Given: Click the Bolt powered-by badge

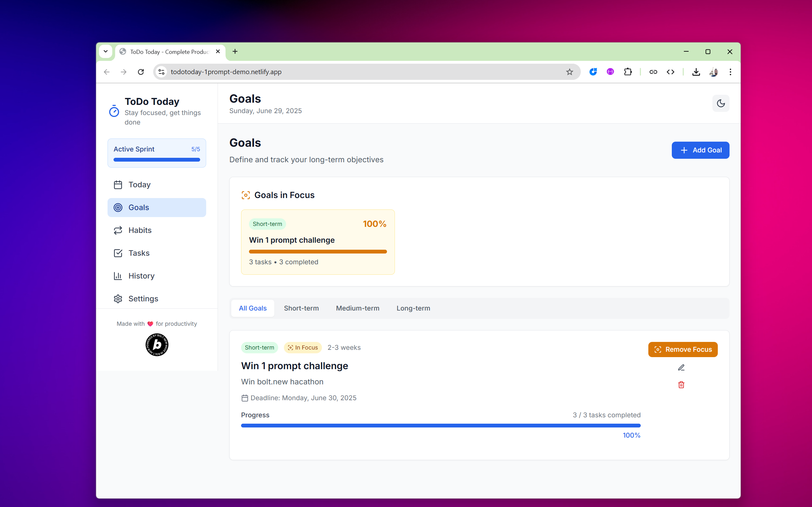Looking at the screenshot, I should tap(157, 345).
